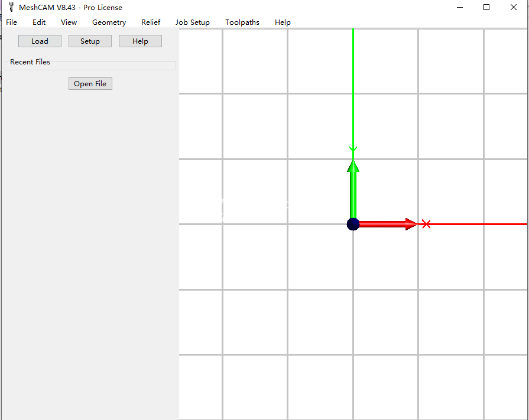Image resolution: width=529 pixels, height=420 pixels.
Task: Open the Toolpaths menu
Action: click(242, 22)
